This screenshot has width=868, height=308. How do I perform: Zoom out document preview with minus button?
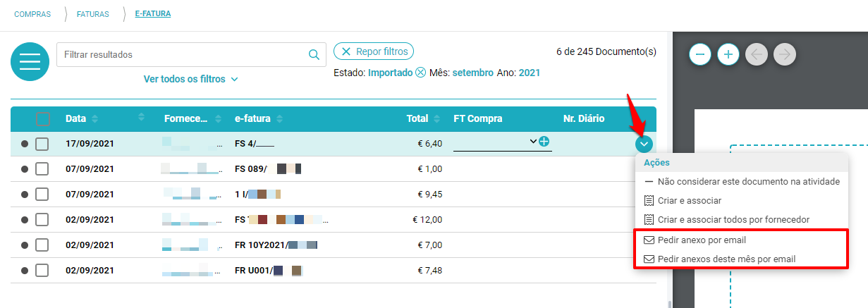point(700,54)
